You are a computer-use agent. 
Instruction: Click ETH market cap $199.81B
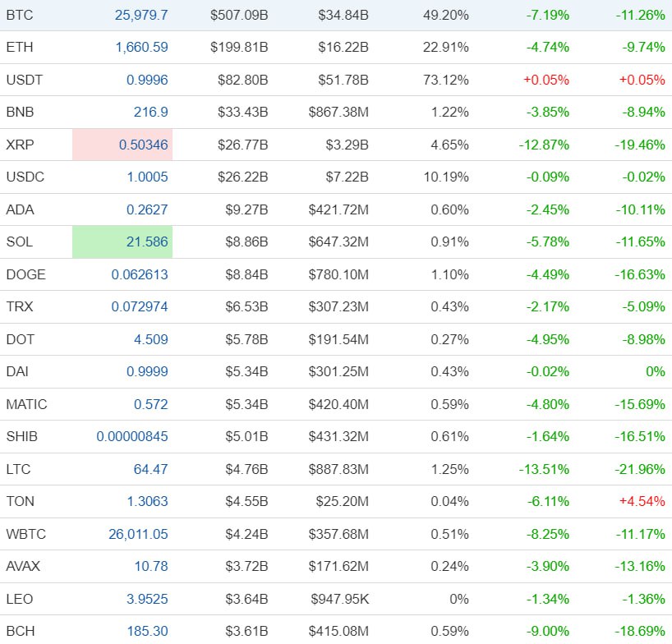click(239, 47)
